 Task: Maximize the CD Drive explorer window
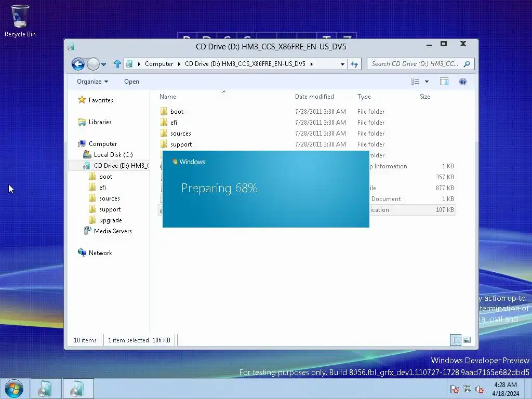point(444,44)
